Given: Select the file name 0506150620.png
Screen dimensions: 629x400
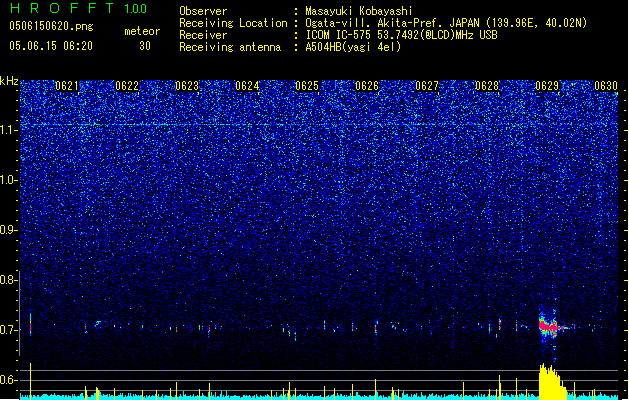Looking at the screenshot, I should (x=51, y=27).
